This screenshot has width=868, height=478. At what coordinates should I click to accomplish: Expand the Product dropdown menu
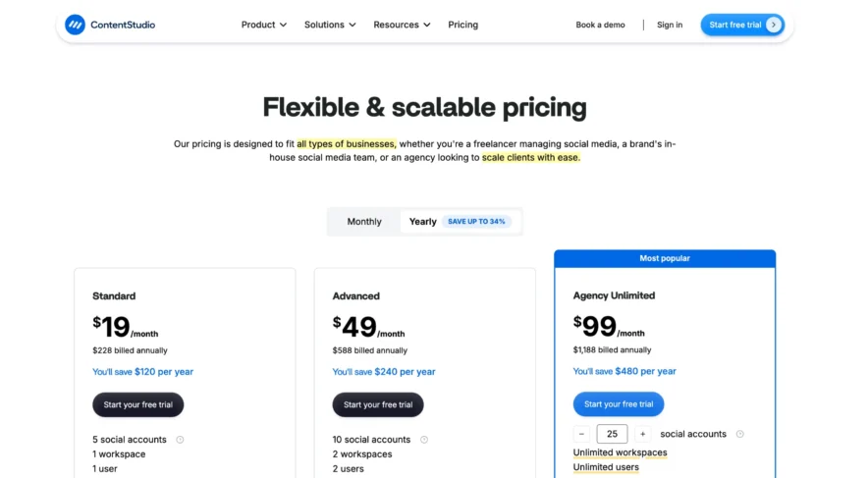click(x=264, y=25)
